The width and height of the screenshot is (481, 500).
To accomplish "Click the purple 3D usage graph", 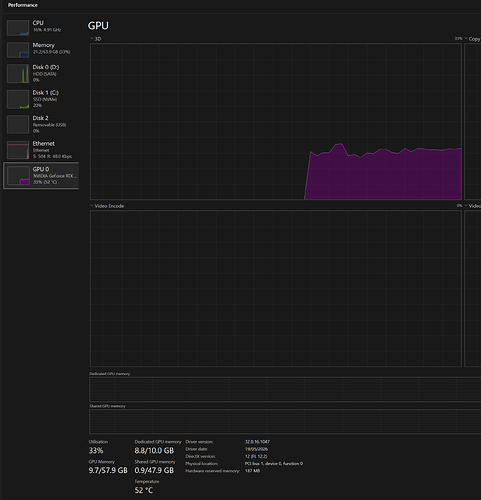I will coord(276,121).
